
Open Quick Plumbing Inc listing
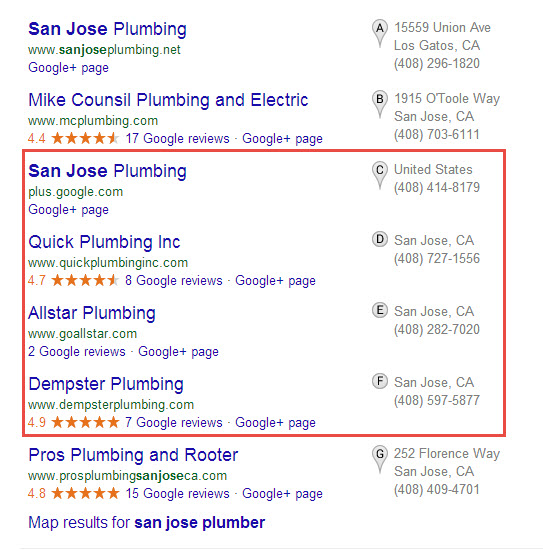[x=104, y=242]
